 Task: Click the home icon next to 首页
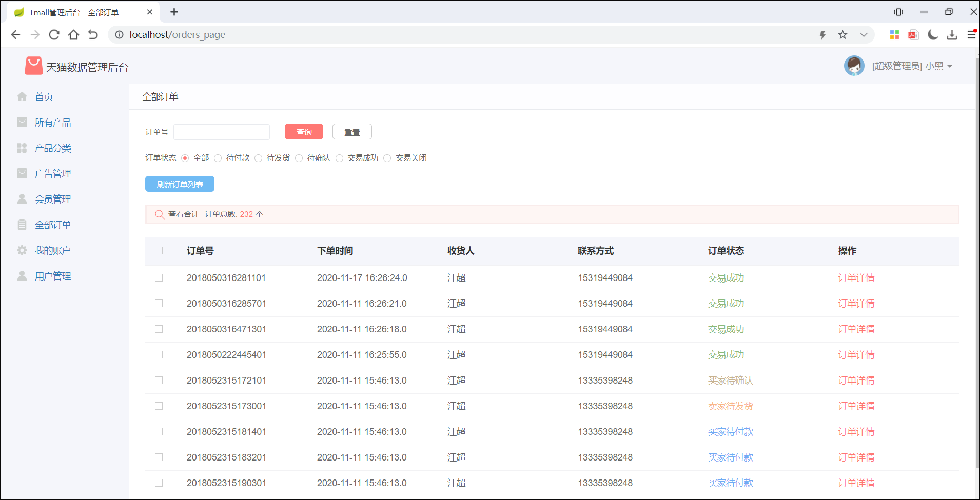(22, 96)
